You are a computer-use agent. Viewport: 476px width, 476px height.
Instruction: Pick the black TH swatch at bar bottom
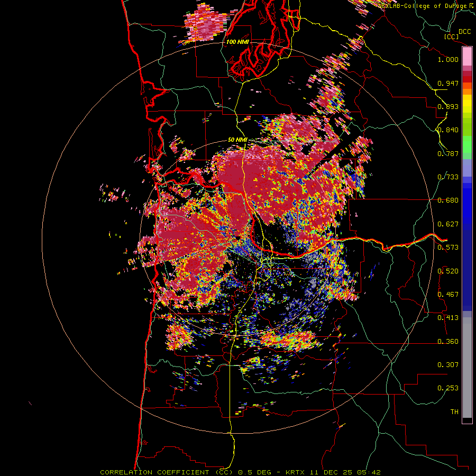pyautogui.click(x=467, y=420)
